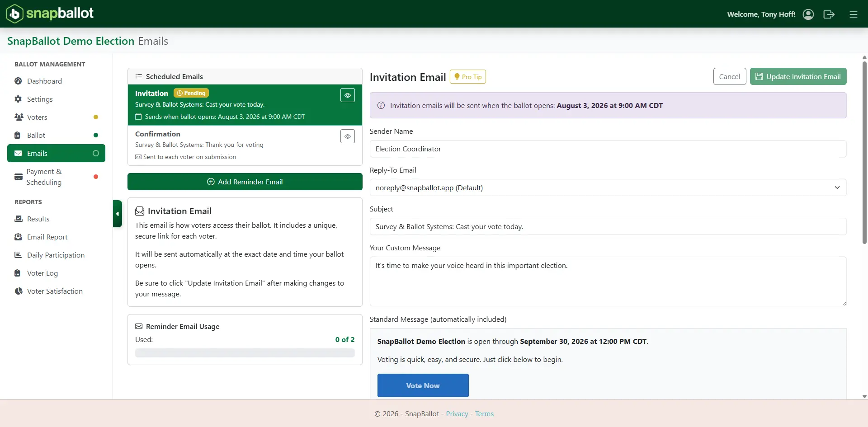Click the Emails status circle indicator

tap(96, 153)
